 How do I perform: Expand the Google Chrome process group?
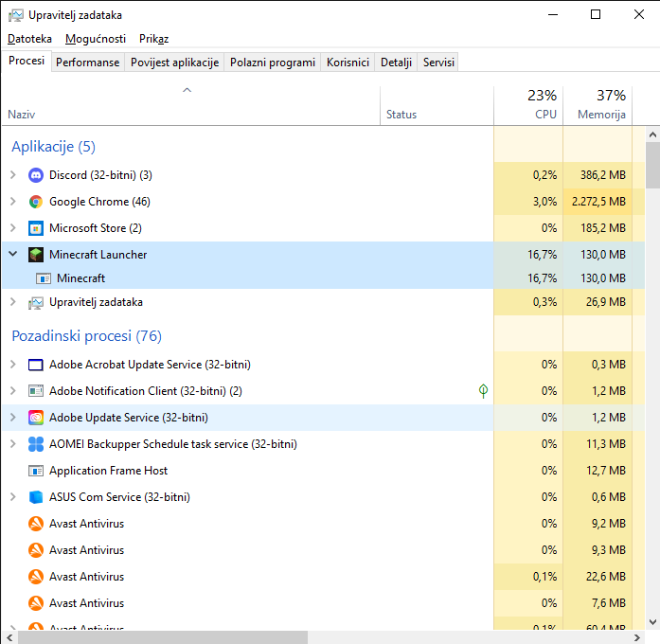[12, 202]
